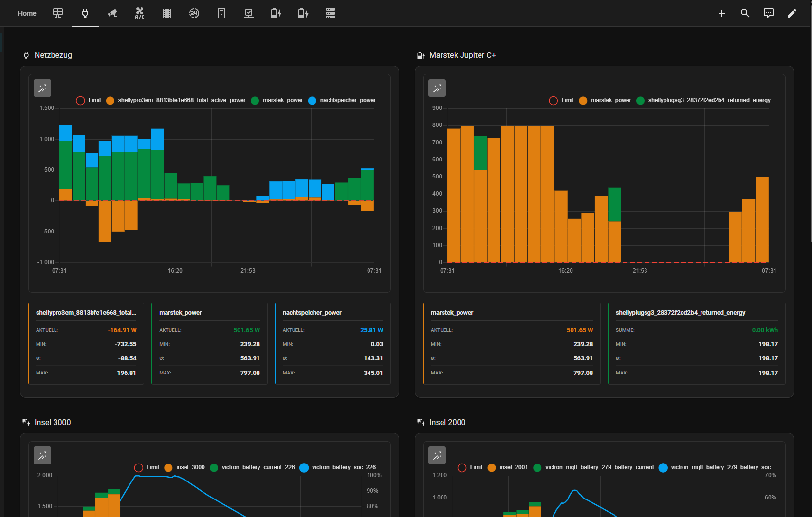Open the solar panel view tab
This screenshot has height=517, width=812.
(x=58, y=13)
